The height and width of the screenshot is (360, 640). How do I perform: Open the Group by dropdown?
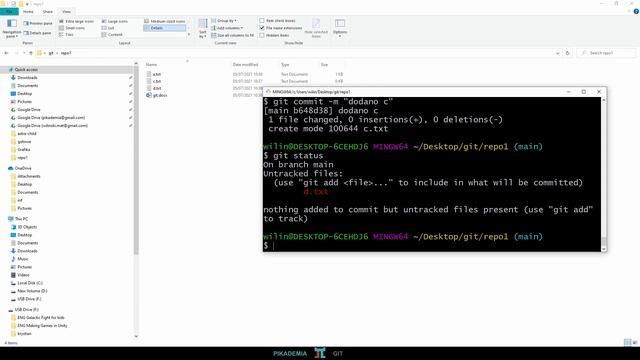224,20
